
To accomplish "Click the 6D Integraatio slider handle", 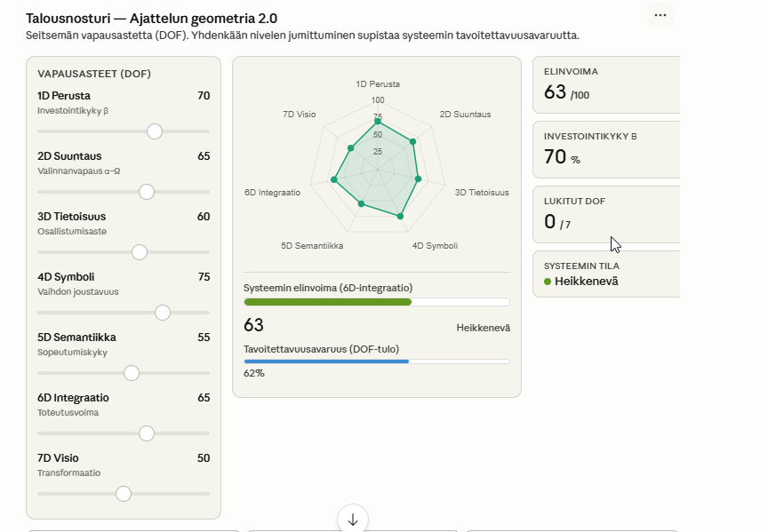I will (x=147, y=433).
